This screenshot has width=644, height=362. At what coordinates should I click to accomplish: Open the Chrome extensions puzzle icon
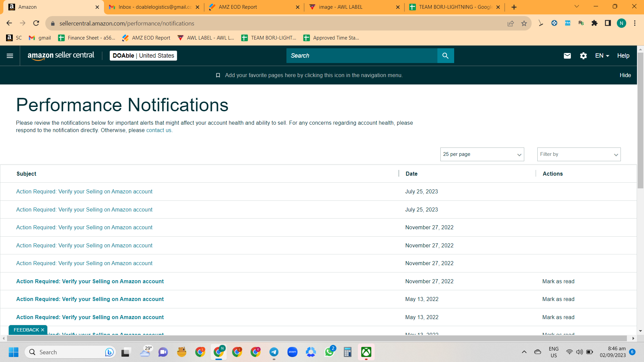click(x=594, y=23)
